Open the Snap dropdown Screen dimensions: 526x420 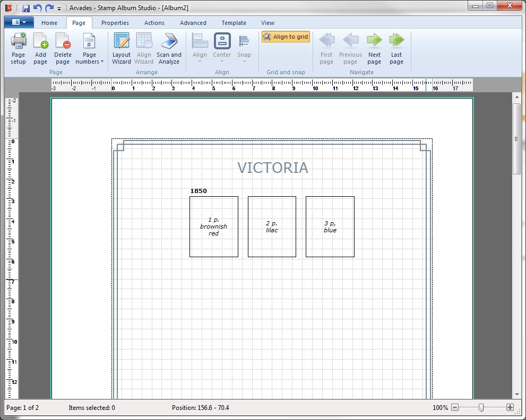(244, 49)
